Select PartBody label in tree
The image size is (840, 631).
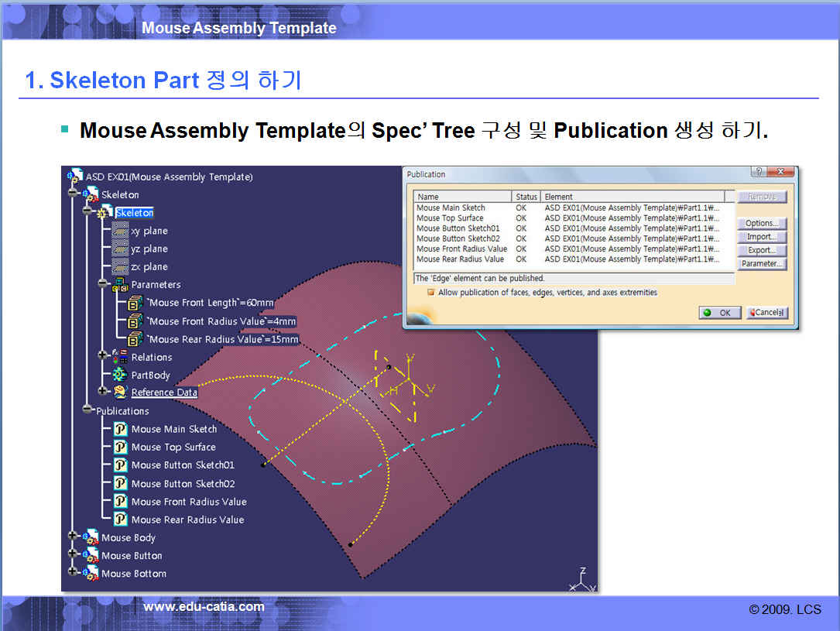[x=150, y=375]
